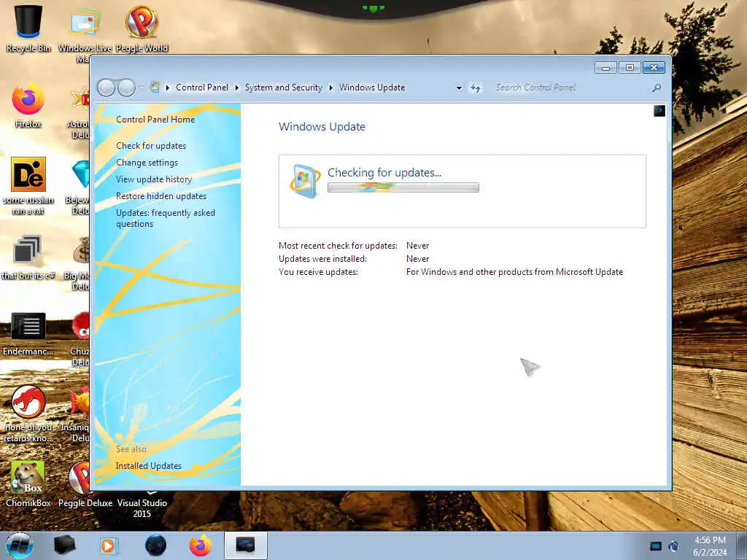The image size is (747, 560).
Task: Click the Show desktop button at taskbar end
Action: coord(742,545)
